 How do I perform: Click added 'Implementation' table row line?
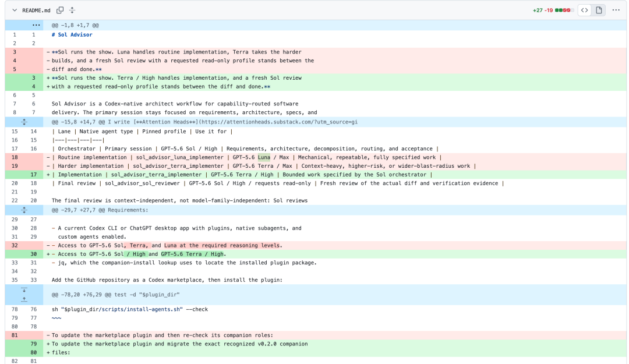tap(242, 175)
